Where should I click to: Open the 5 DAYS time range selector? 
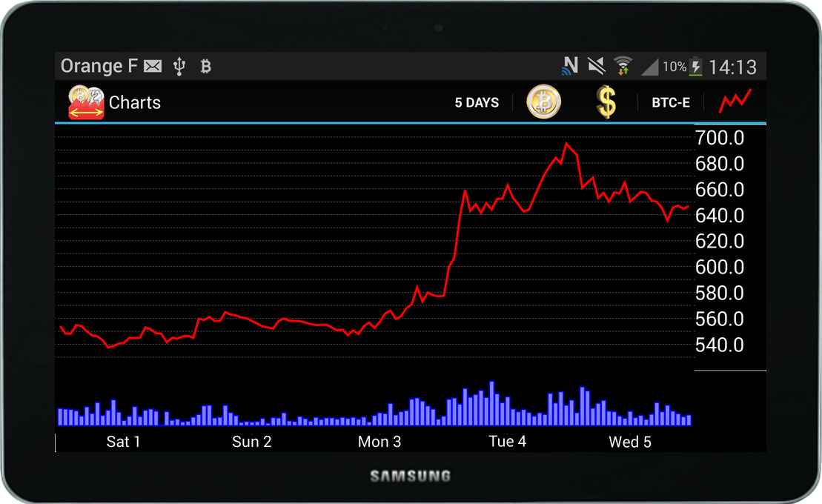coord(477,103)
